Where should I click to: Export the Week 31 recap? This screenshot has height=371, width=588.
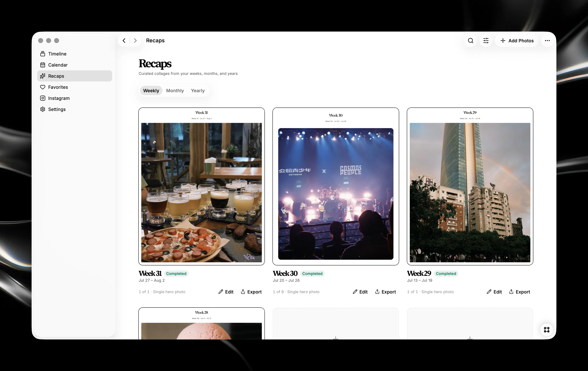[x=251, y=292]
